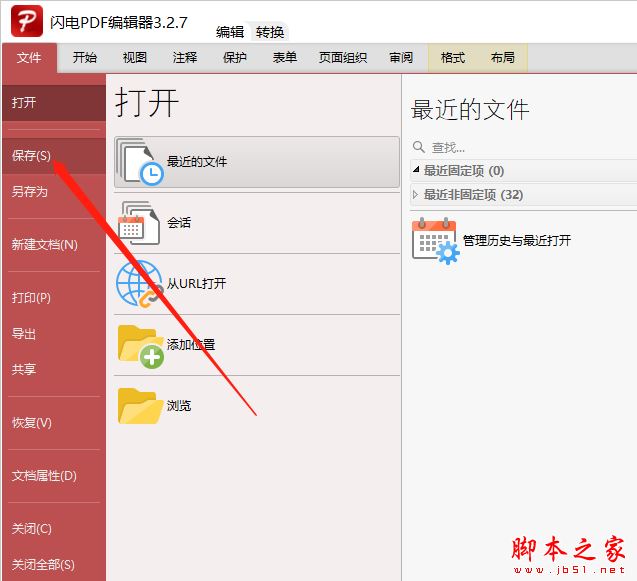Open the 格式 tab
The width and height of the screenshot is (637, 581).
453,58
